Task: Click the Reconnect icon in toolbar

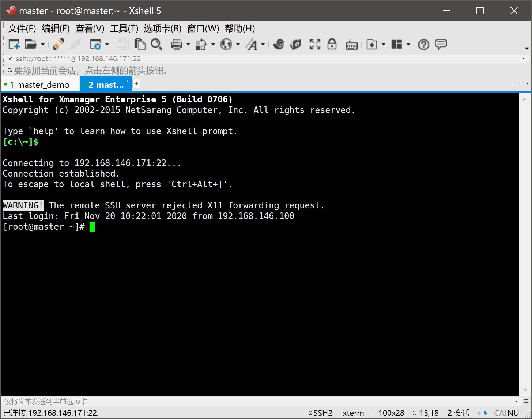Action: point(59,44)
